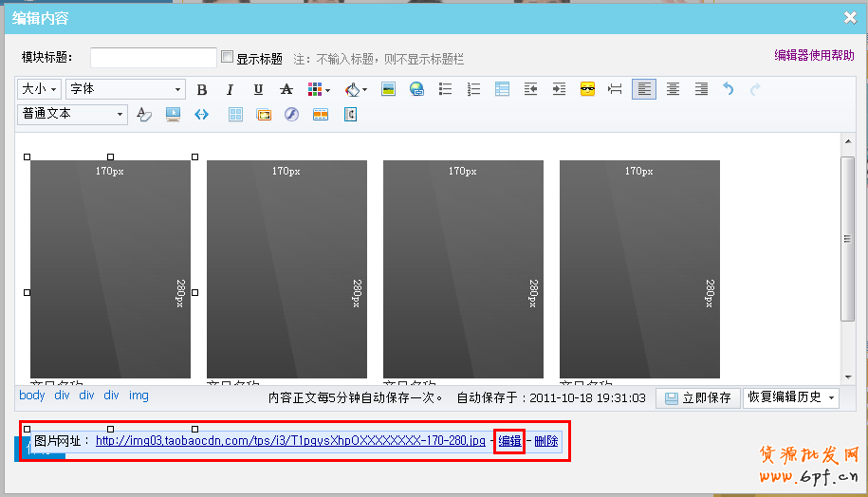868x497 pixels.
Task: Open the 大小 font size dropdown
Action: pyautogui.click(x=39, y=89)
